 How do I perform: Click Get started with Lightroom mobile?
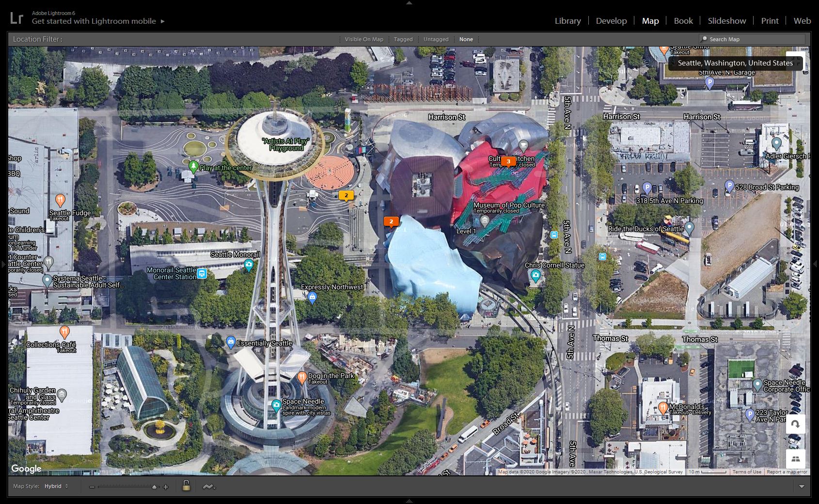pyautogui.click(x=94, y=21)
